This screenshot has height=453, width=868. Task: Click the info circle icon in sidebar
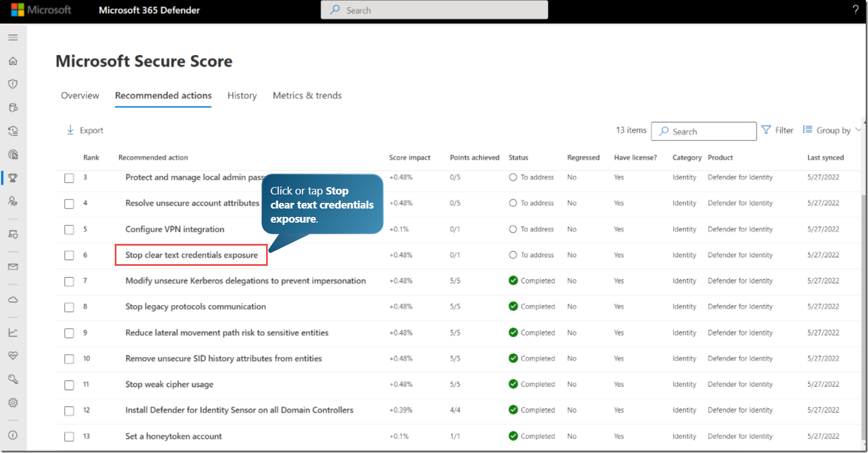coord(13,435)
